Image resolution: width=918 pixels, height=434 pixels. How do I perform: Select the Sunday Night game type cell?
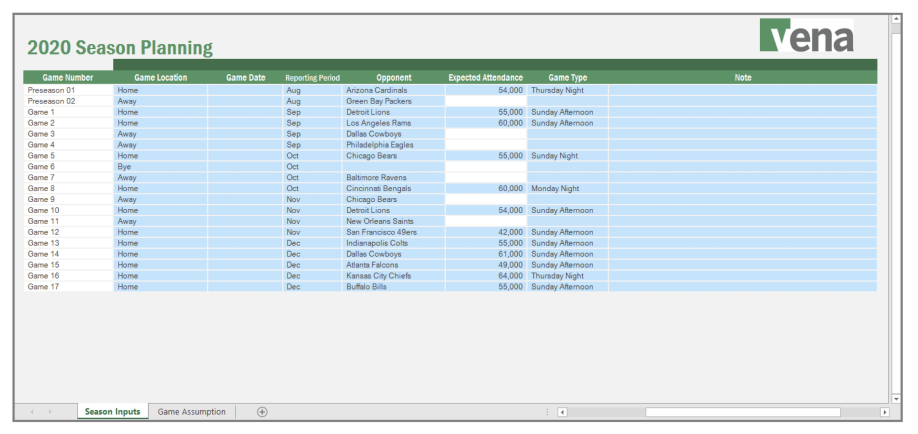tap(567, 156)
